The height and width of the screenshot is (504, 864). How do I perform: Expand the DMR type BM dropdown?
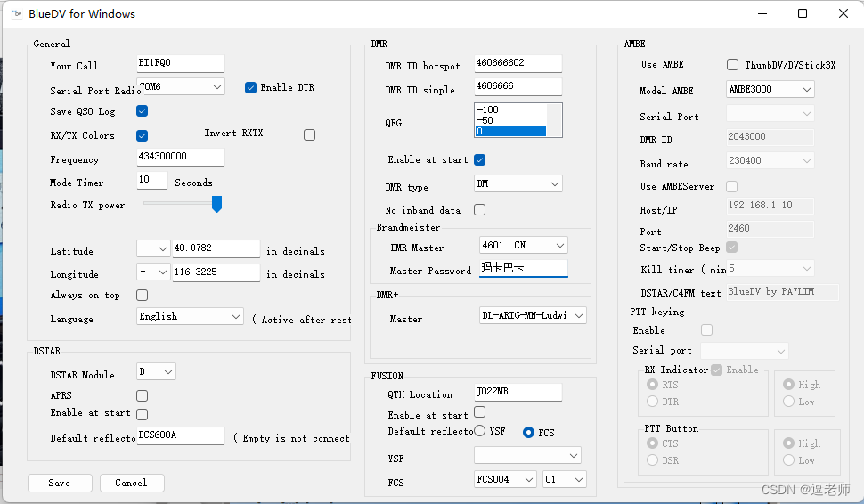(x=518, y=184)
